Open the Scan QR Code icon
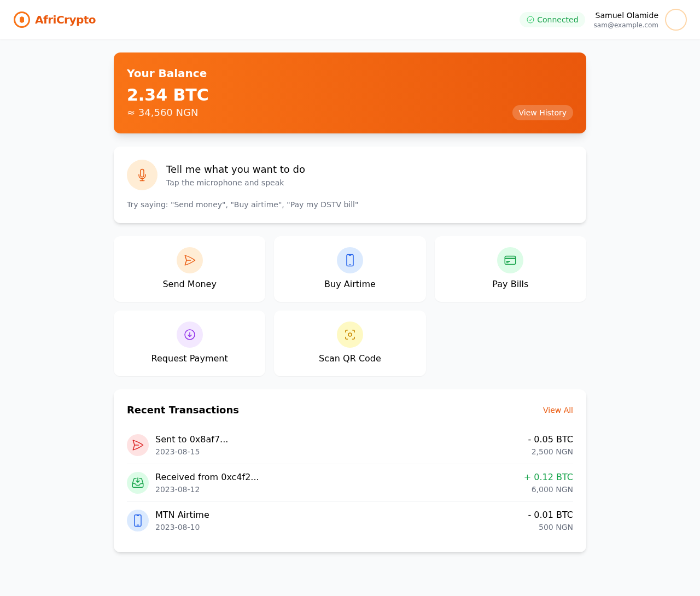This screenshot has width=700, height=596. [350, 335]
